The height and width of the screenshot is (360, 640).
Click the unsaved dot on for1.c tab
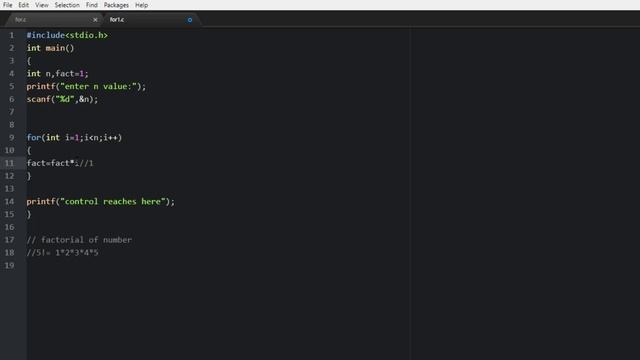[190, 20]
